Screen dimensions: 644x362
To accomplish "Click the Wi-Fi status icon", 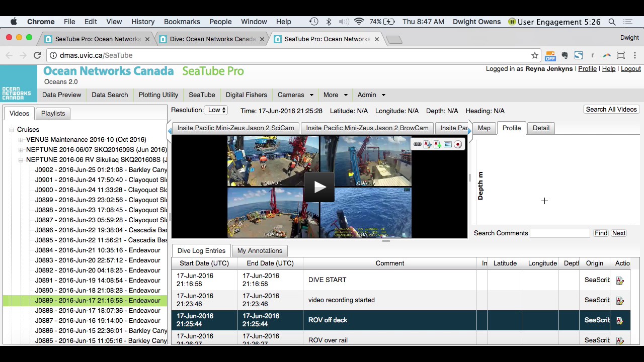I will [x=359, y=22].
